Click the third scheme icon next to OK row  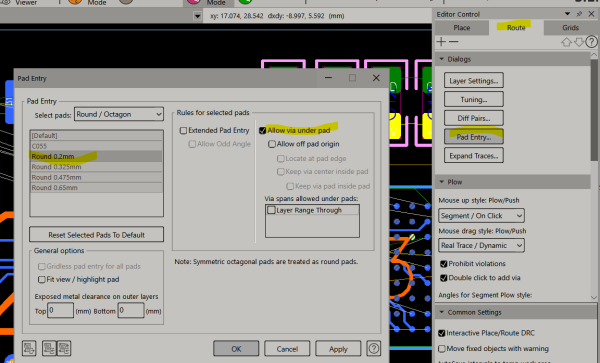point(64,348)
